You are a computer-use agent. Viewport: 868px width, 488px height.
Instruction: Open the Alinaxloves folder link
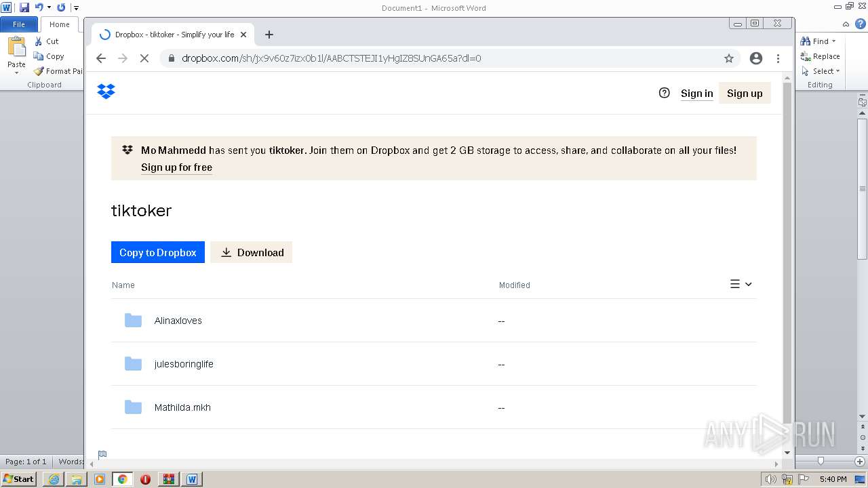pyautogui.click(x=178, y=321)
